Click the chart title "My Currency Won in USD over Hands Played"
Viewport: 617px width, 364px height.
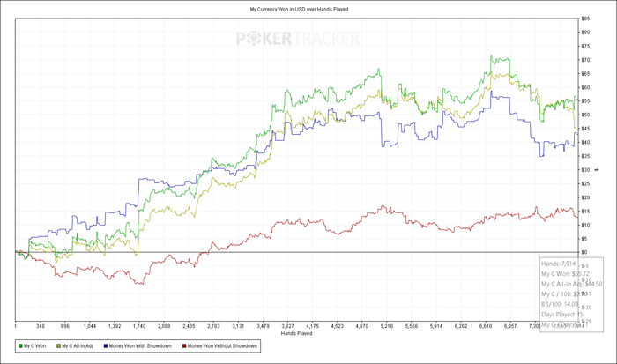299,9
